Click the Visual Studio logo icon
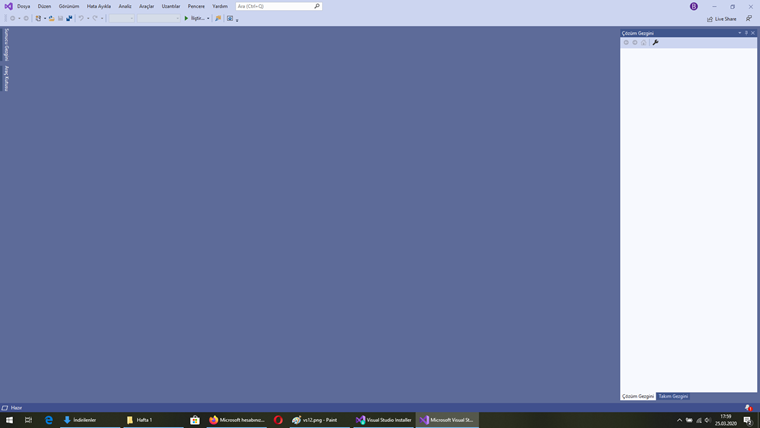Screen dimensions: 760x428 [x=8, y=6]
